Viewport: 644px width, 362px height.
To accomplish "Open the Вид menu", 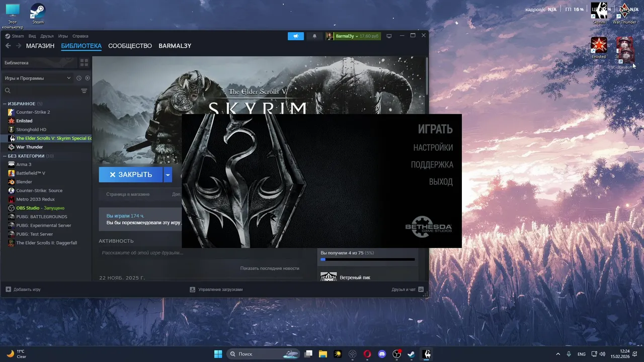I will tap(32, 36).
